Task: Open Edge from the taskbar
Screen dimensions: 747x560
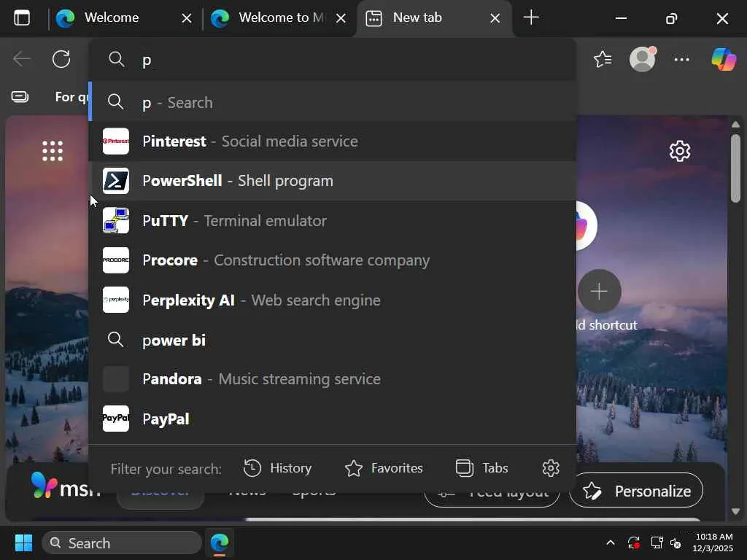Action: pos(220,542)
